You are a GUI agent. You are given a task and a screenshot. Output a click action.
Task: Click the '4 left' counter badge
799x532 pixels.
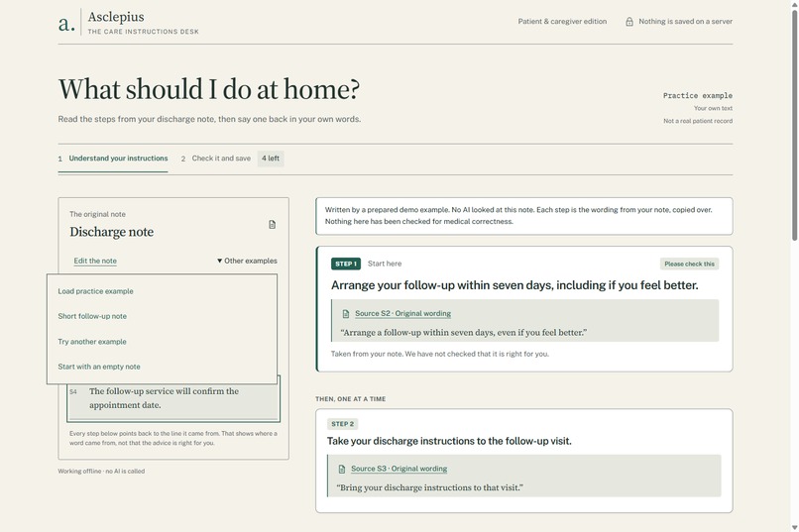[271, 159]
